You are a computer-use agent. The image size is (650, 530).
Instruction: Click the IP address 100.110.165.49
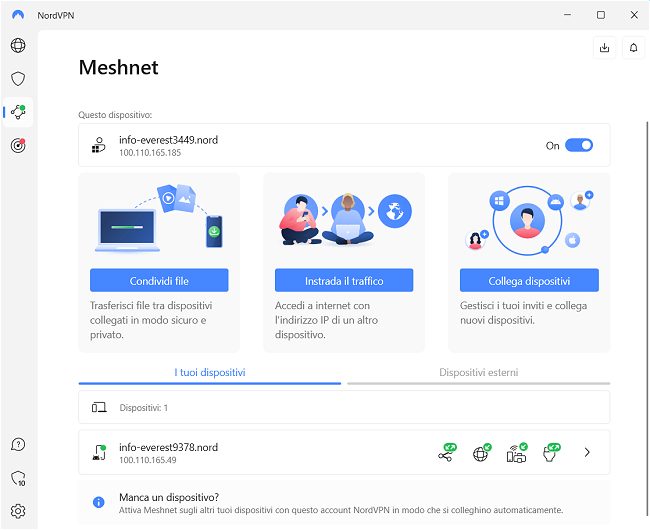(148, 460)
